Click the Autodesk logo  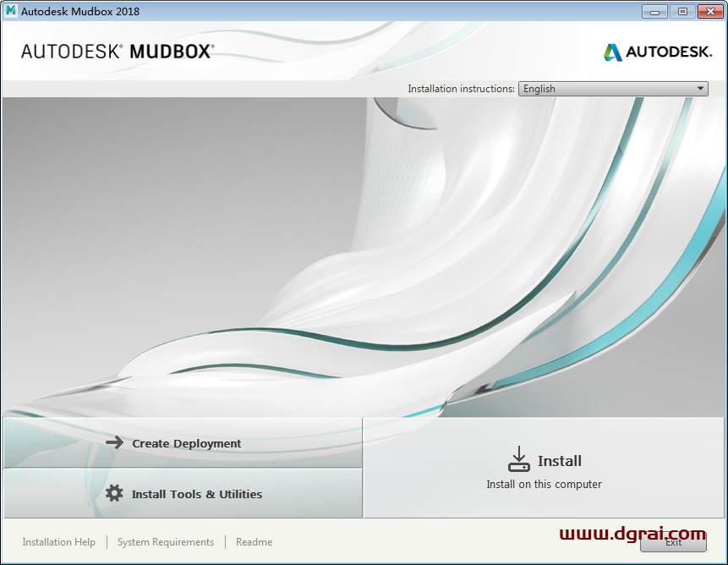pyautogui.click(x=658, y=52)
